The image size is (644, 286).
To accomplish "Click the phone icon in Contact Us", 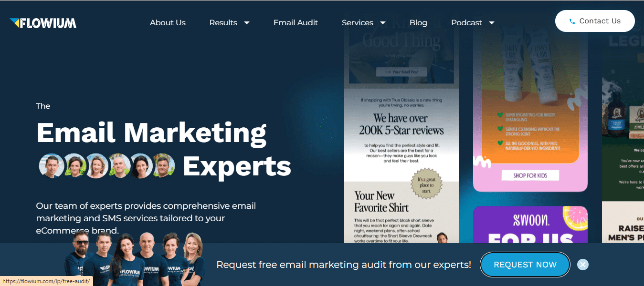I will (572, 21).
